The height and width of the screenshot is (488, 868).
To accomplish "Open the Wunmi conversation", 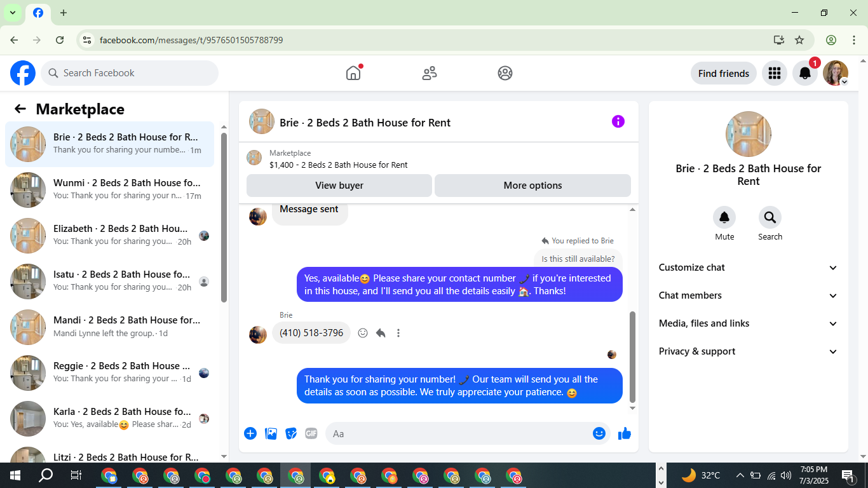I will click(x=110, y=190).
